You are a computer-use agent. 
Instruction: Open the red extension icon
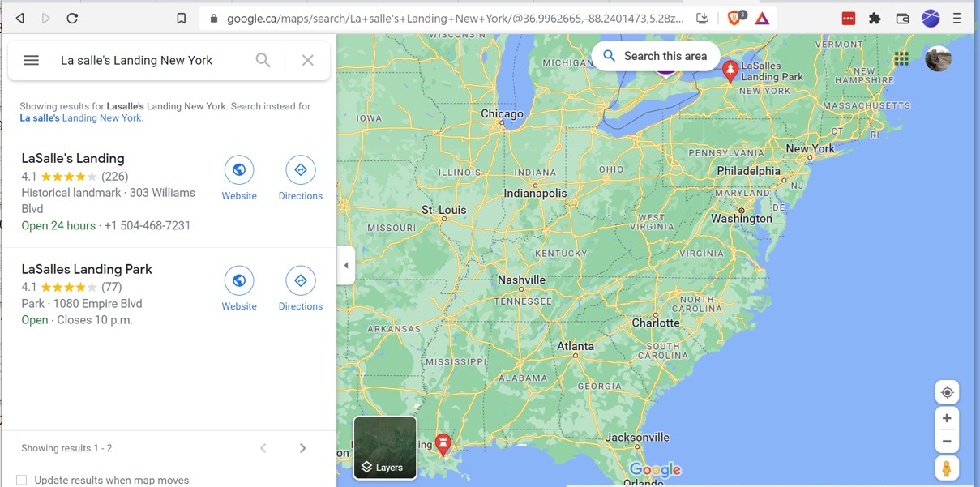click(x=849, y=18)
